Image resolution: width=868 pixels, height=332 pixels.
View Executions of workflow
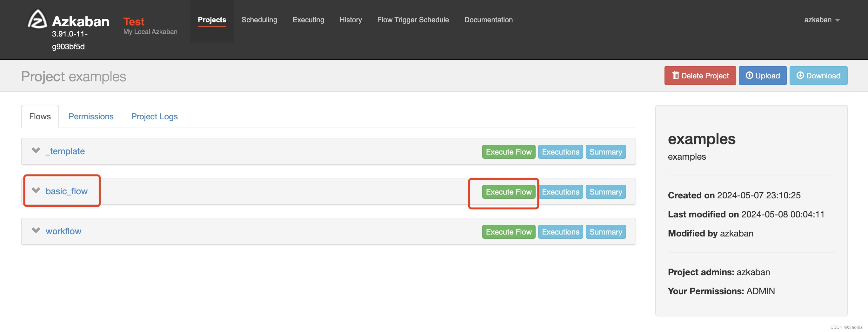[560, 232]
